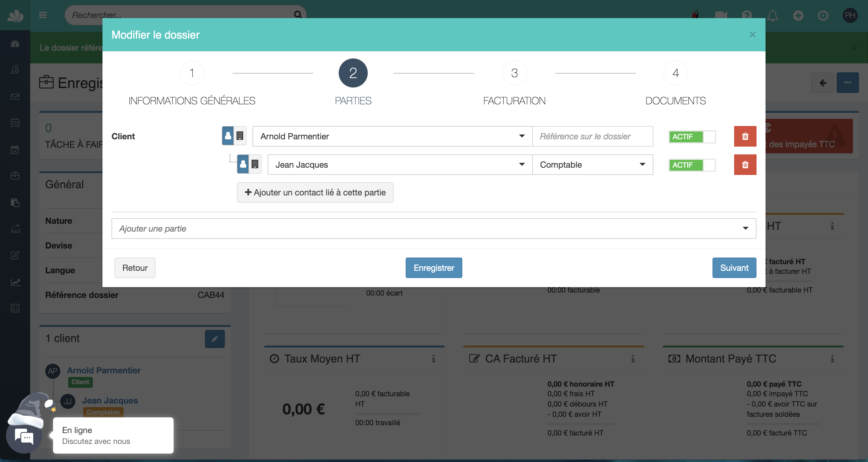Click the Enregistrer button
This screenshot has width=868, height=462.
coord(434,268)
